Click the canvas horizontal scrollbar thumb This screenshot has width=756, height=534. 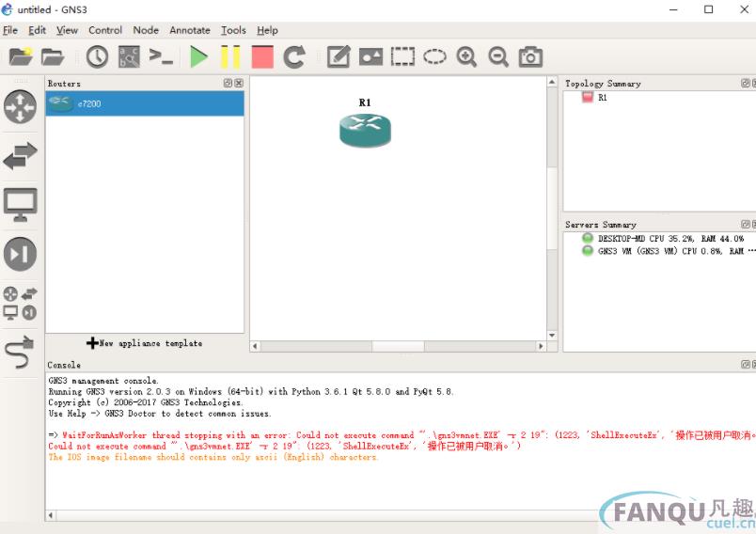(x=398, y=346)
